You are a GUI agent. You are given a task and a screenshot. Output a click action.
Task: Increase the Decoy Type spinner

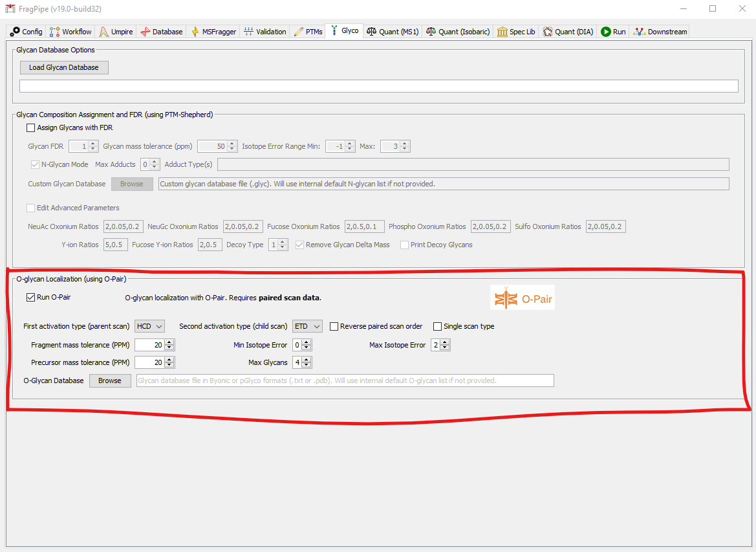pyautogui.click(x=283, y=242)
